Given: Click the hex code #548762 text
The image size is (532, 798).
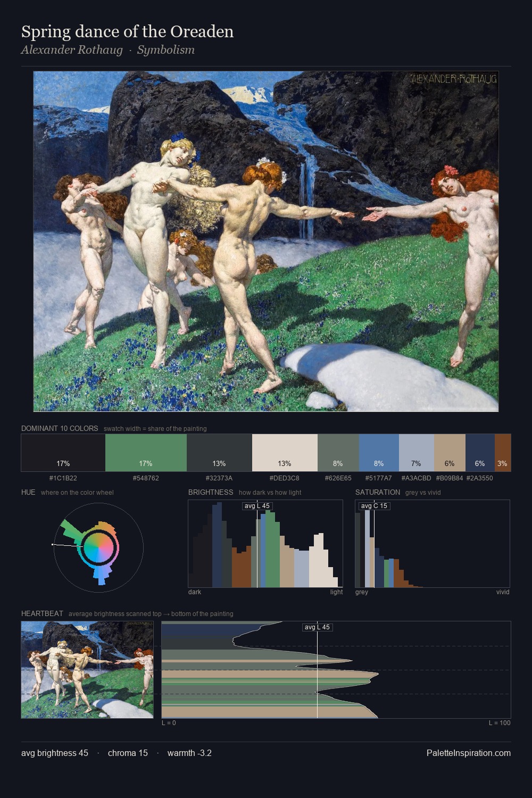Looking at the screenshot, I should [146, 478].
